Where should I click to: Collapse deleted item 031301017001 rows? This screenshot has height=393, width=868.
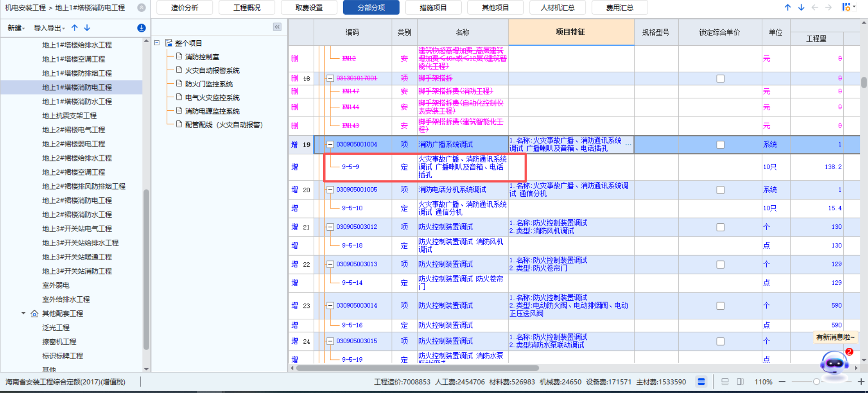330,79
